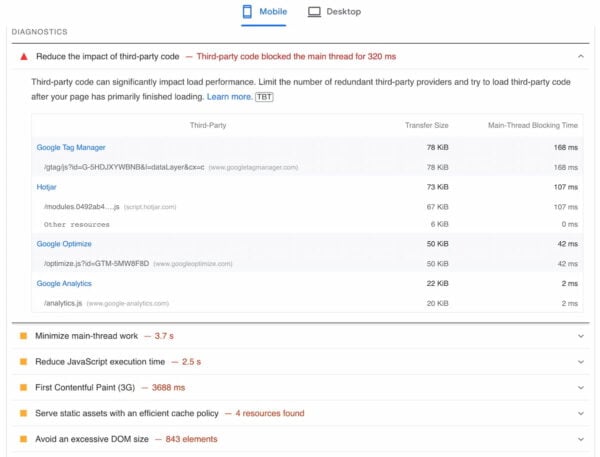Click the mobile phone icon

[x=248, y=12]
